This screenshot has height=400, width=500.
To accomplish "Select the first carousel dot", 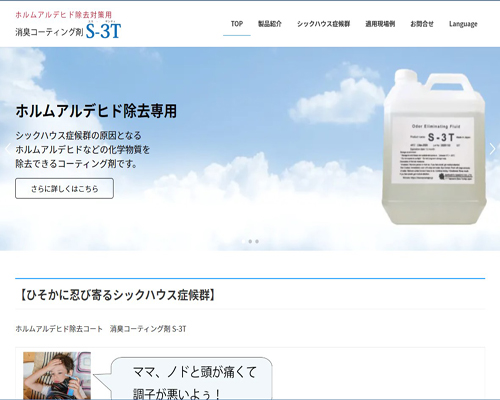I will 243,241.
